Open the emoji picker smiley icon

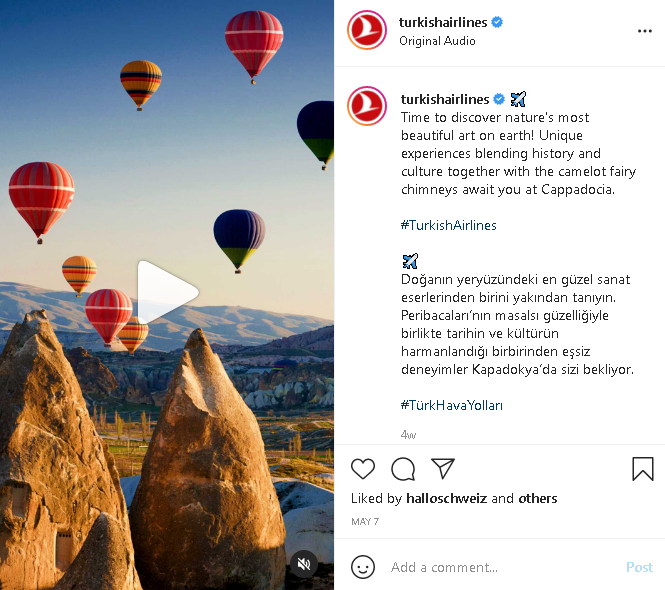[x=363, y=567]
